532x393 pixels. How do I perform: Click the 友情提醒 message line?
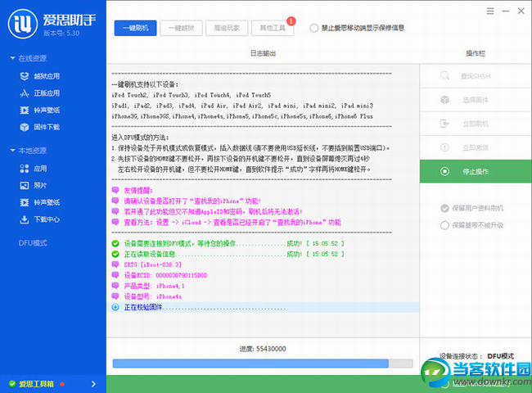[x=138, y=191]
